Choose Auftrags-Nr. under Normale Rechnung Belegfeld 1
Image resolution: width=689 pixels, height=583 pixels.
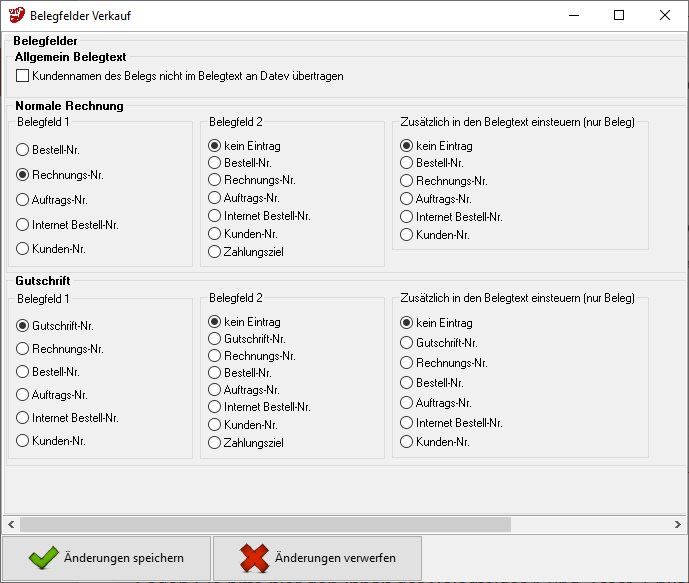point(24,200)
